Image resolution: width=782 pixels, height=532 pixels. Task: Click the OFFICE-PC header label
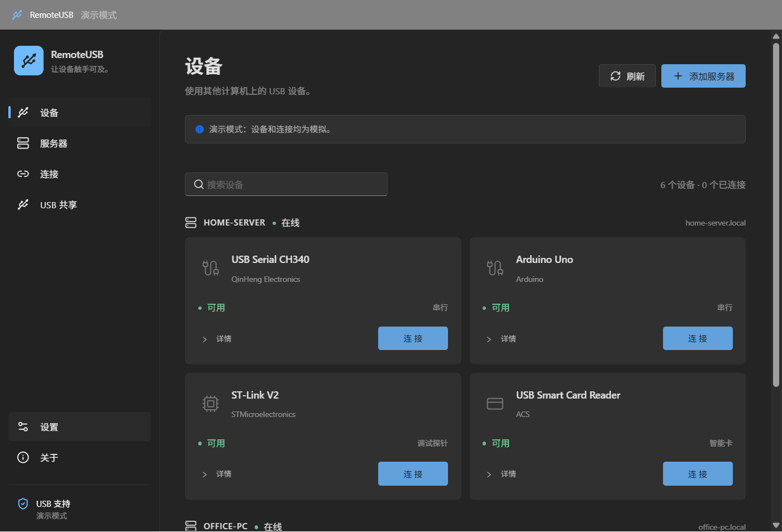point(225,526)
